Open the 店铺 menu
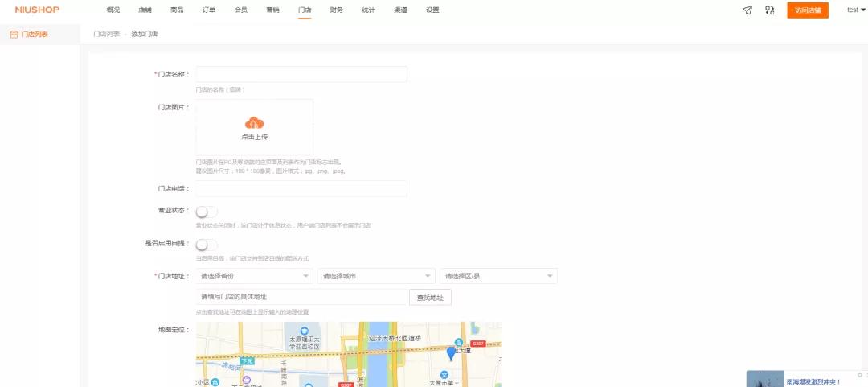Image resolution: width=868 pixels, height=387 pixels. (x=145, y=10)
